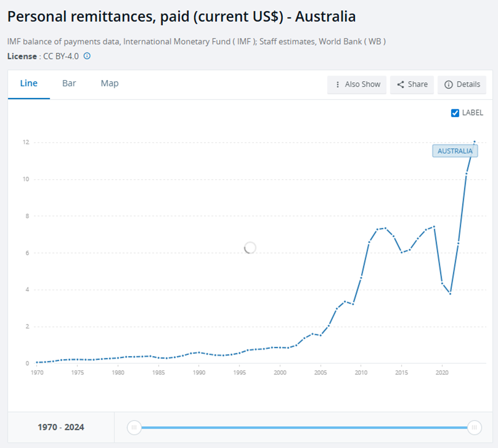Switch to the Line tab
The image size is (498, 448).
(x=29, y=83)
